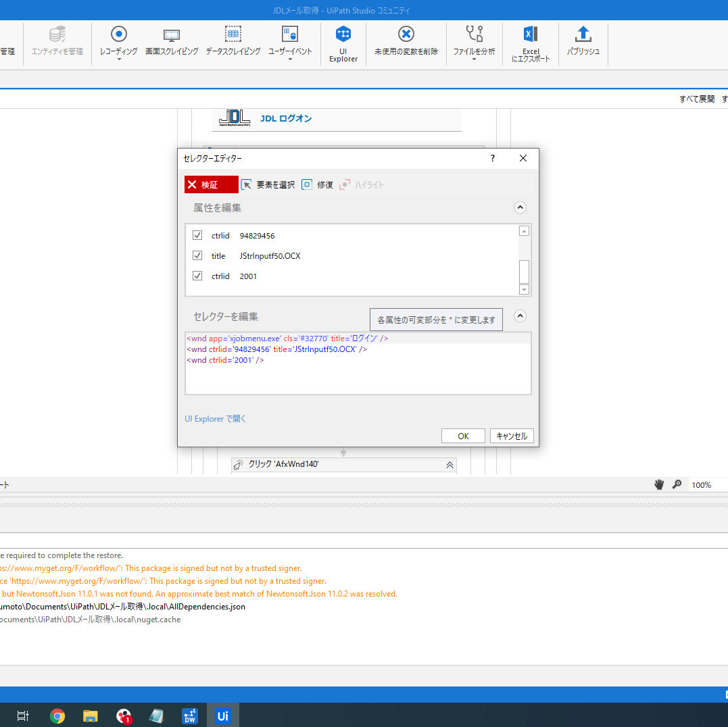Screen dimensions: 728x727
Task: Uncheck the title JStrInputf50.OCX attribute
Action: tap(197, 255)
